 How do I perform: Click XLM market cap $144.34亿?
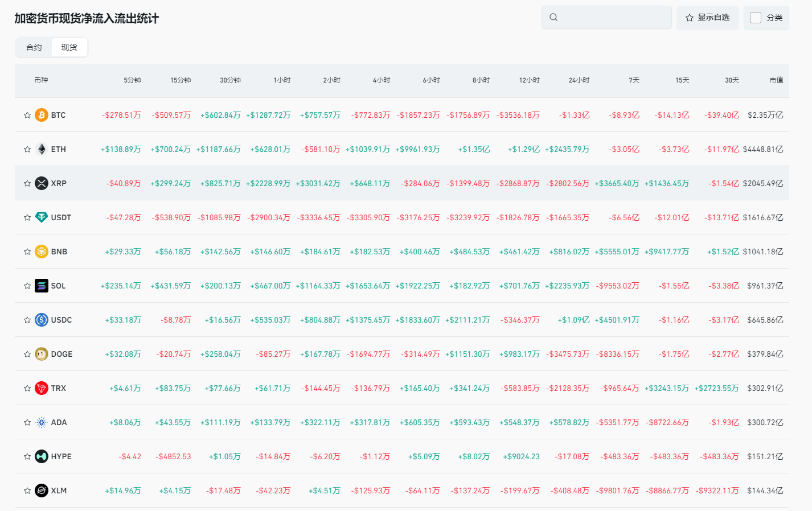[765, 491]
